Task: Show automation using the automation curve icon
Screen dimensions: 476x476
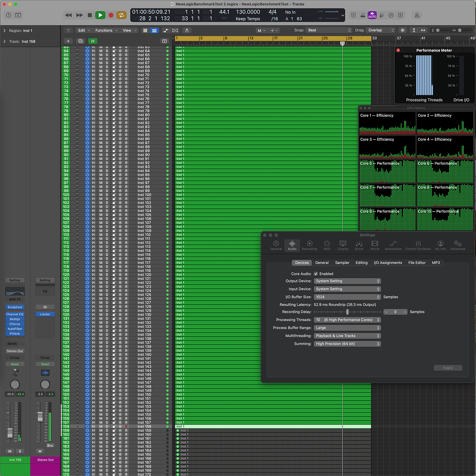Action: point(166,30)
